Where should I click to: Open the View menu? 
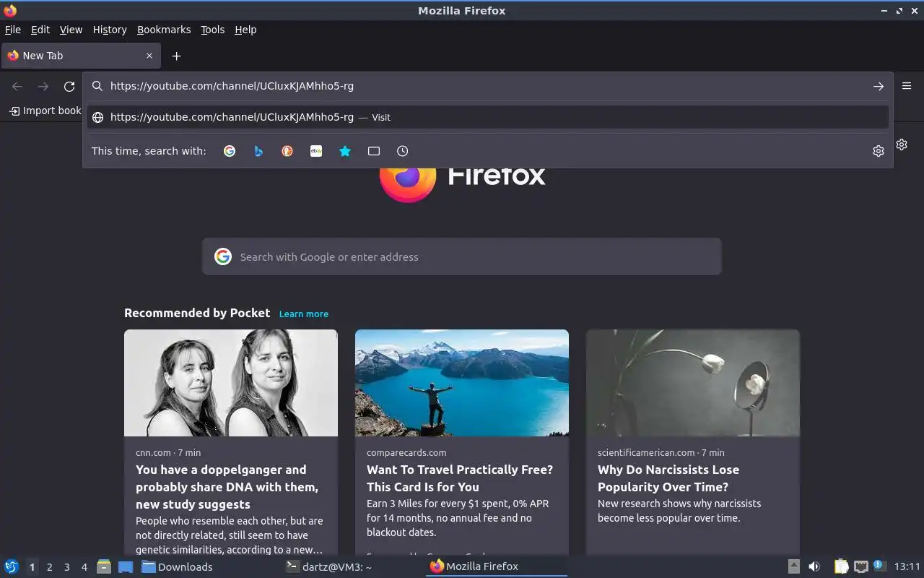(x=71, y=30)
